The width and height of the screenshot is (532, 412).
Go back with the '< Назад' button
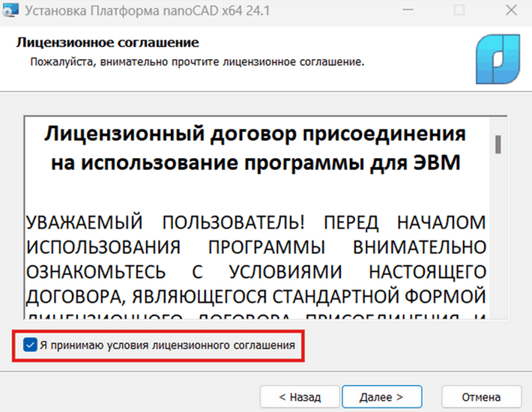pyautogui.click(x=300, y=396)
